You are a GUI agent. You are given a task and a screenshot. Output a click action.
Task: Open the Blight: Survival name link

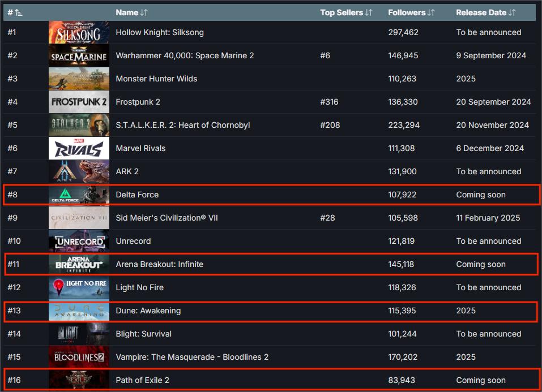click(x=144, y=334)
